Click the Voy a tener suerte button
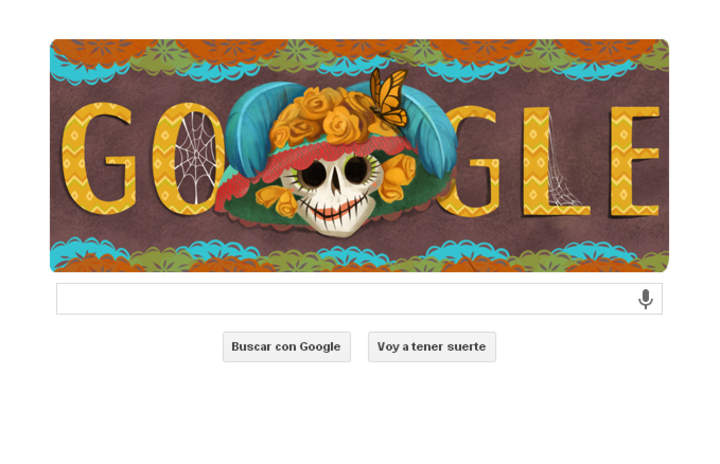720x464 pixels. [432, 347]
